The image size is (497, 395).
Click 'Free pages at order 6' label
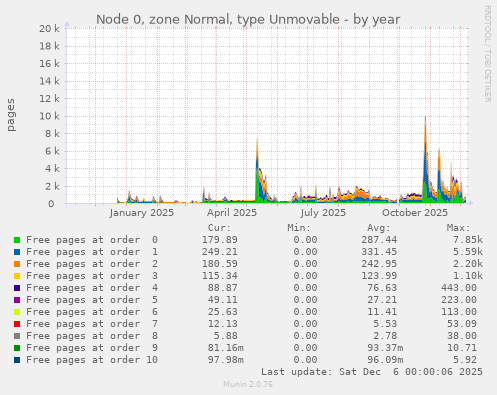92,312
